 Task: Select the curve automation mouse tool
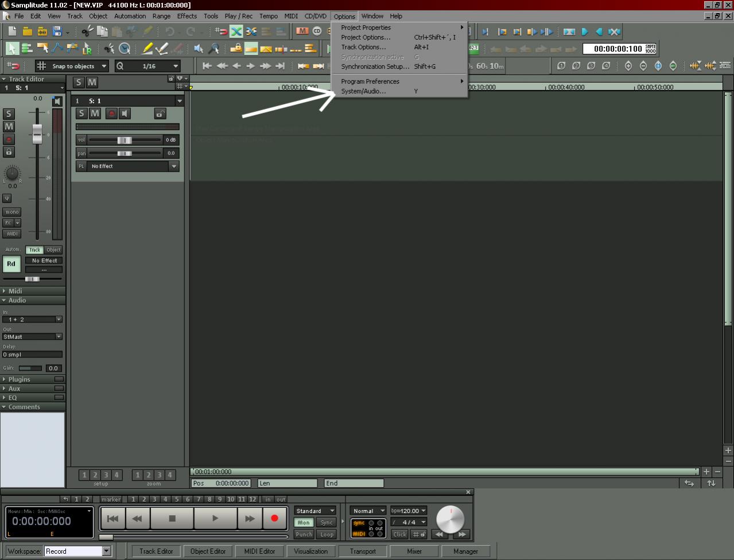[57, 49]
